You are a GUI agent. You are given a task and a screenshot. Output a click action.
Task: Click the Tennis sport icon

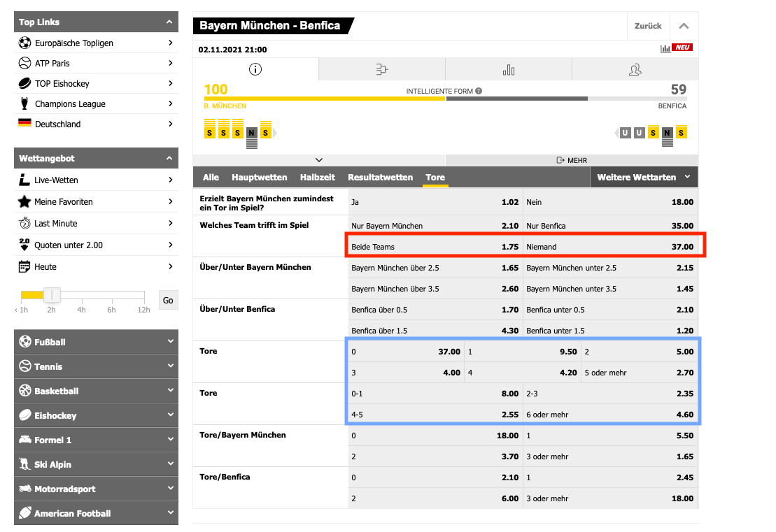pyautogui.click(x=25, y=366)
